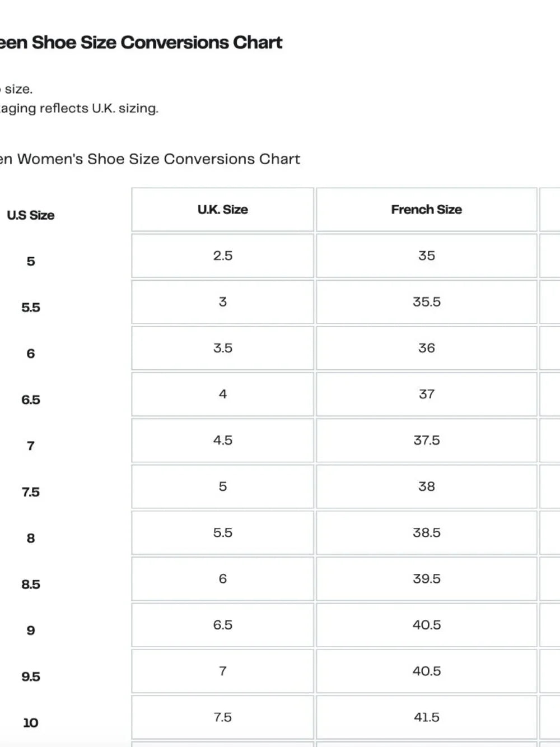Select the U.K. size 6.5 cell
560x747 pixels.
click(x=222, y=625)
